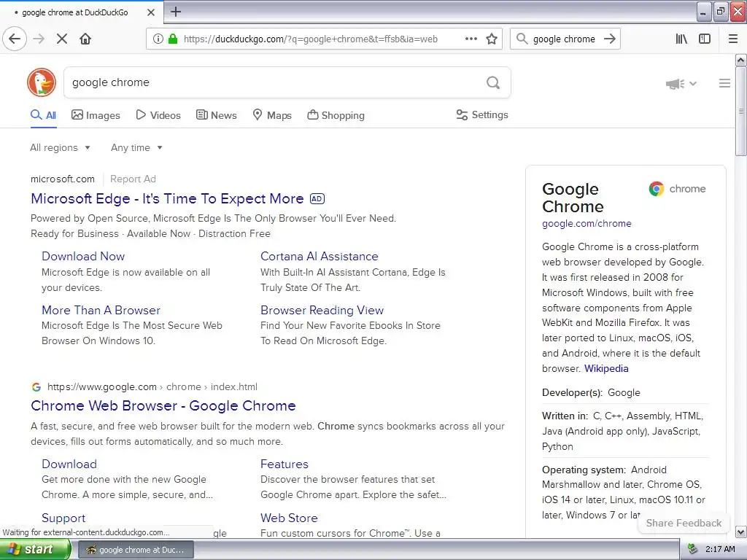The width and height of the screenshot is (747, 560).
Task: Switch to the Images tab
Action: (96, 114)
